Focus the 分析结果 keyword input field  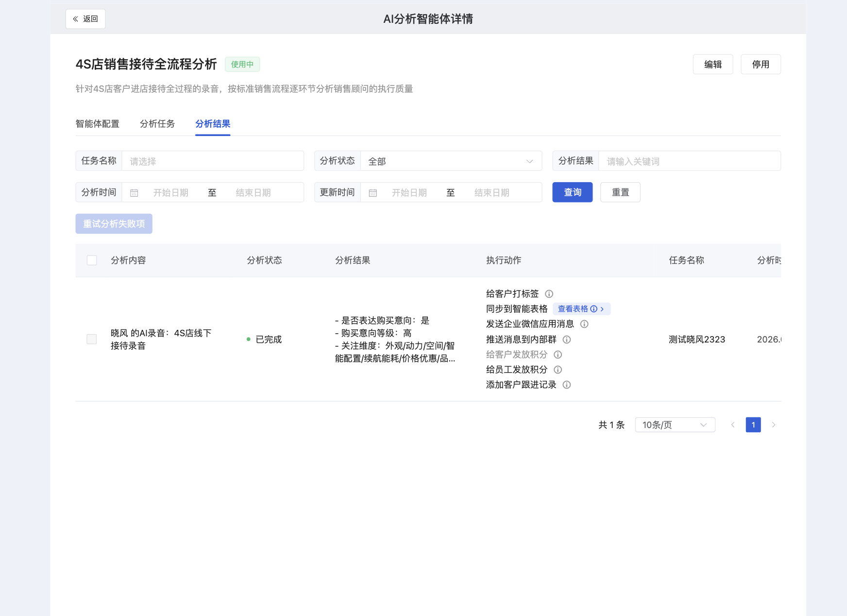690,161
